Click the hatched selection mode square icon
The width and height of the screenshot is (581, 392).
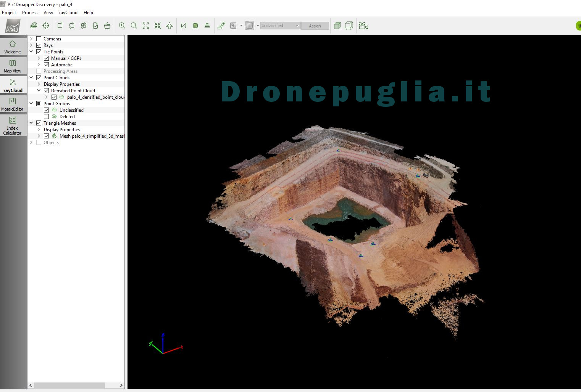[x=250, y=26]
